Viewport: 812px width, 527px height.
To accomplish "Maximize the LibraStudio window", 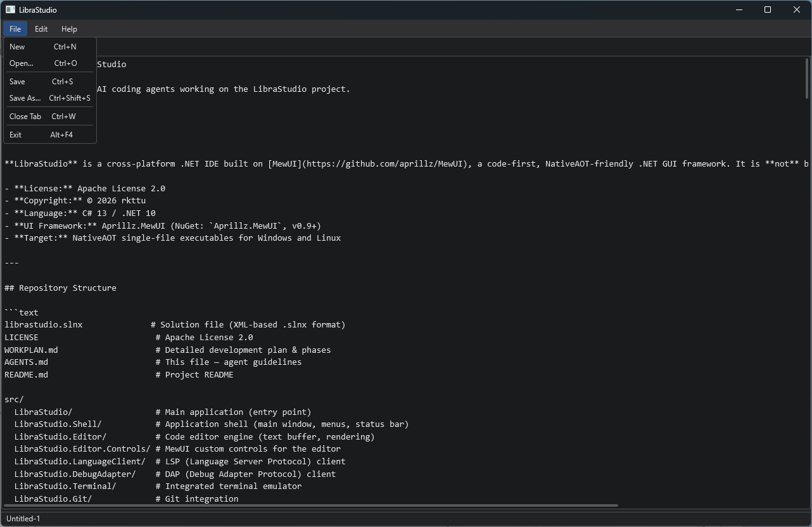I will [x=767, y=10].
